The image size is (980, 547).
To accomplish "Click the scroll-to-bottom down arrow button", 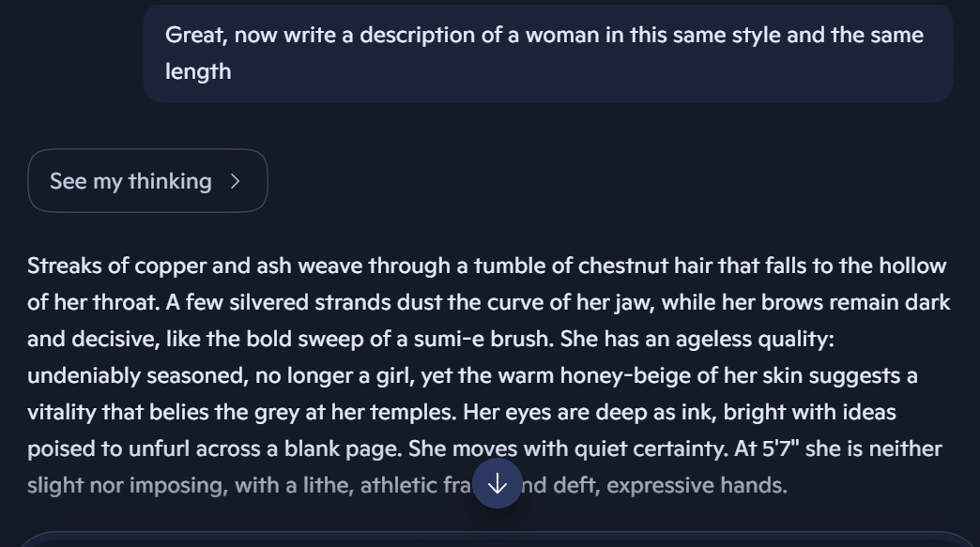I will pos(498,484).
